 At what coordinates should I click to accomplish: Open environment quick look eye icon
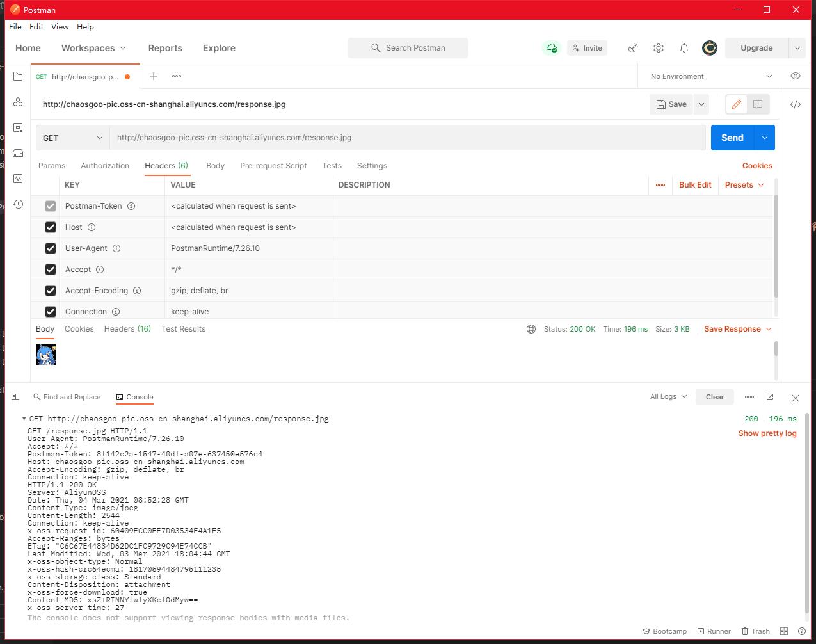point(795,76)
